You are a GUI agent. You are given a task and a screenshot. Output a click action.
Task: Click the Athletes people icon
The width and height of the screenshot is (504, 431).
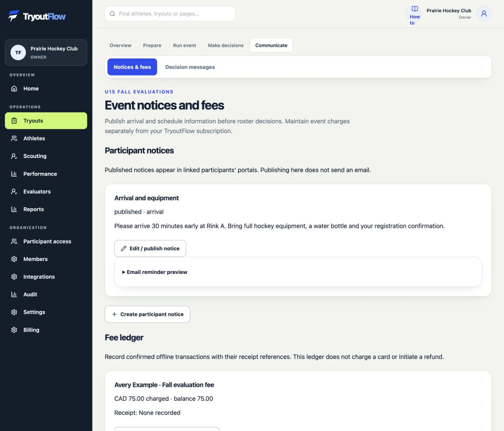[14, 139]
